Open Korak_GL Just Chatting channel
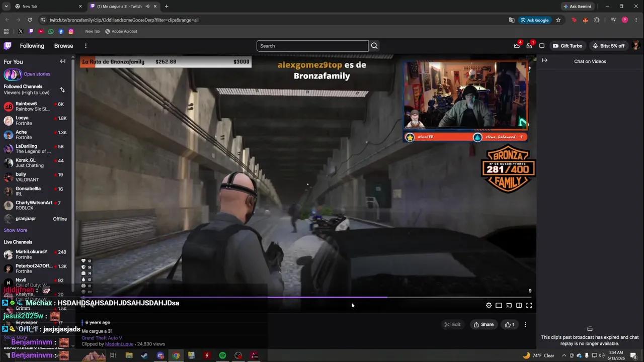This screenshot has width=644, height=362. [x=35, y=163]
